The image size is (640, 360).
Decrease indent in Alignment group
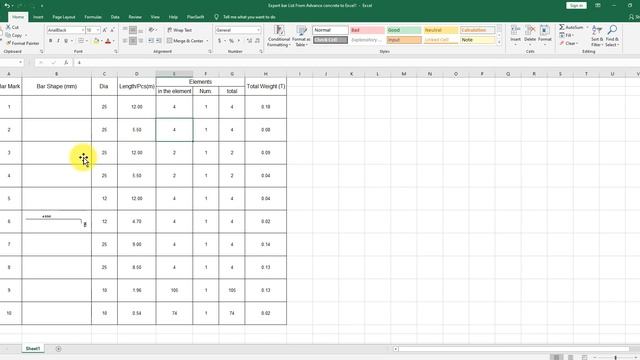(x=151, y=41)
